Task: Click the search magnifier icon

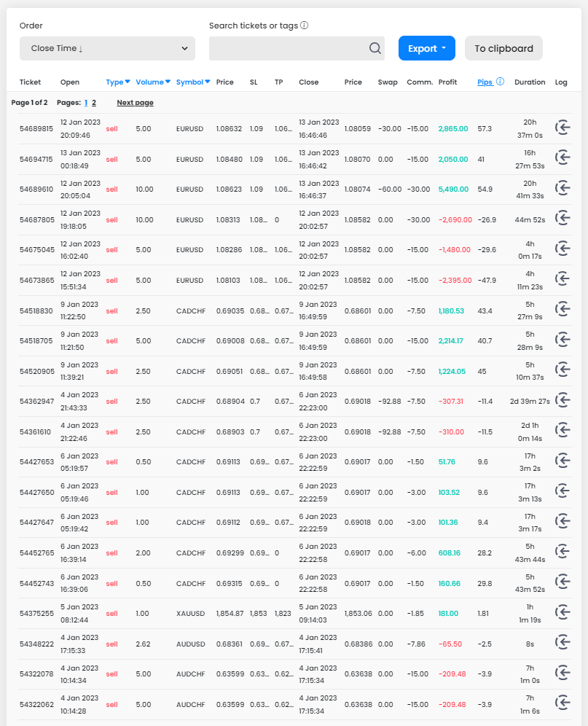Action: 375,49
